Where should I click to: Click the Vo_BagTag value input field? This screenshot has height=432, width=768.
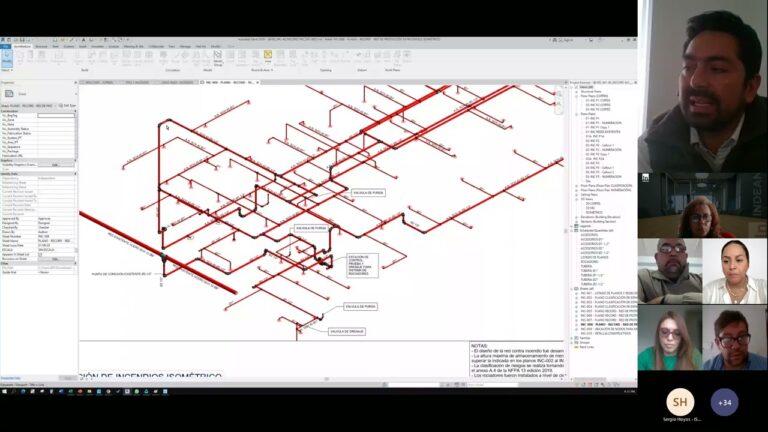(56, 116)
